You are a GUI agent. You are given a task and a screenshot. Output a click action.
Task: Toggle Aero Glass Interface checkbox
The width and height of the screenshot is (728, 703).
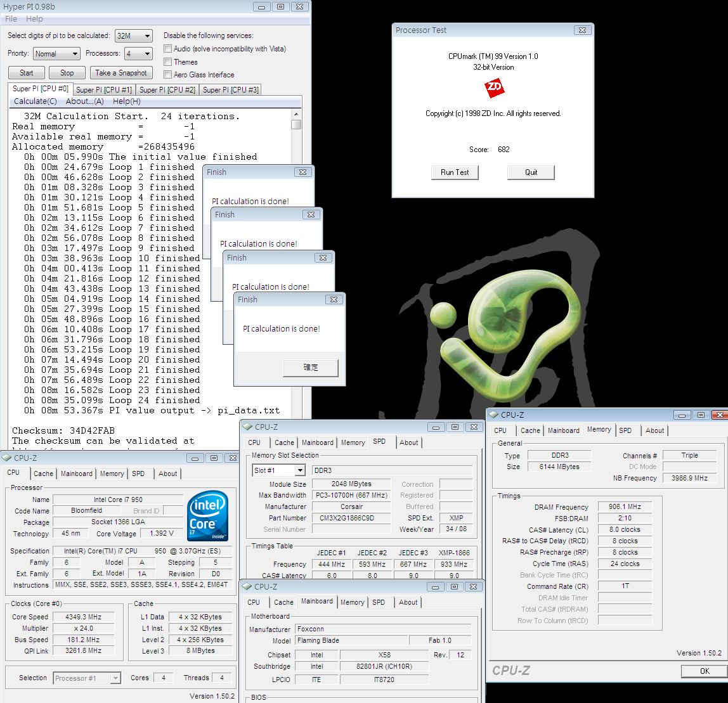[168, 75]
